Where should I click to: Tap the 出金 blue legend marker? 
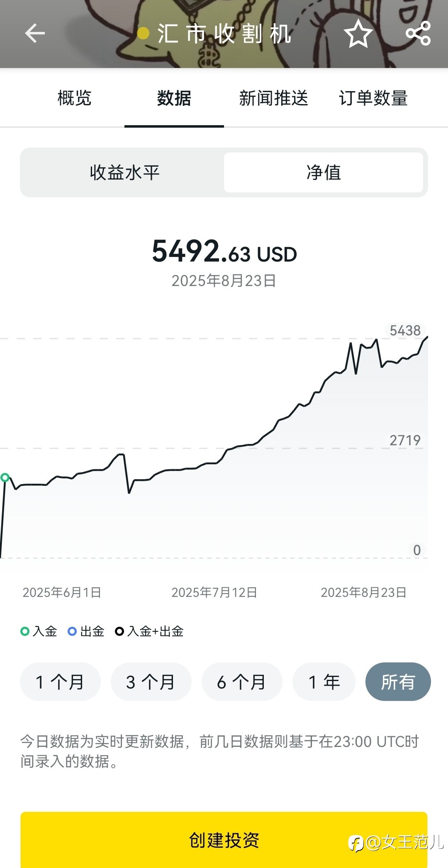[x=72, y=631]
